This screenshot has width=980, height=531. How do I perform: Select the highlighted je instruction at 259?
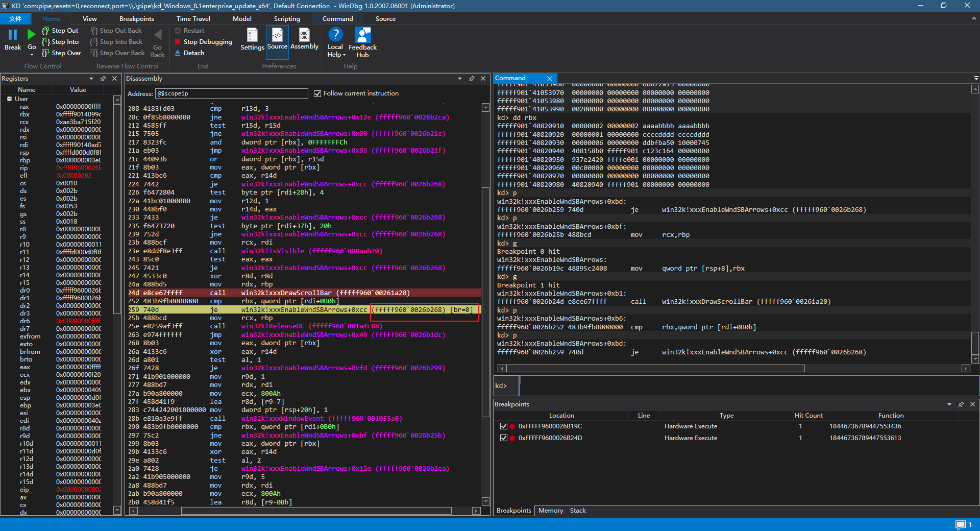point(304,310)
